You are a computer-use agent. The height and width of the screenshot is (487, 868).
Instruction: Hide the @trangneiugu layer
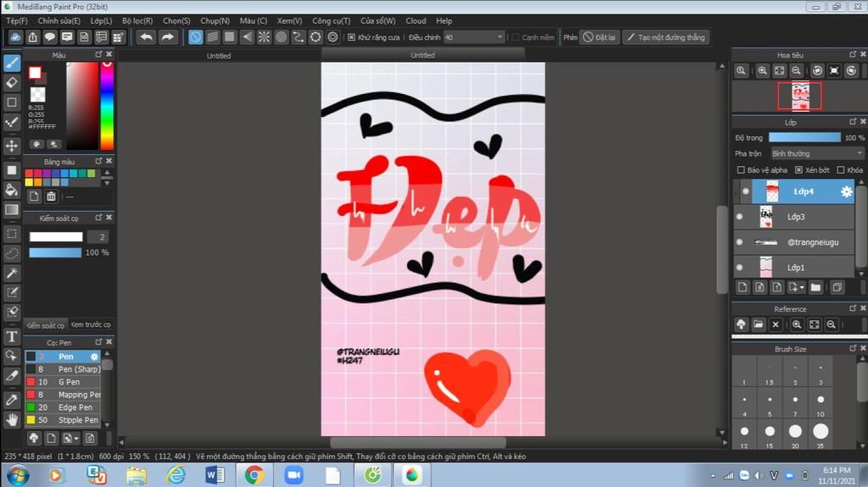(739, 242)
